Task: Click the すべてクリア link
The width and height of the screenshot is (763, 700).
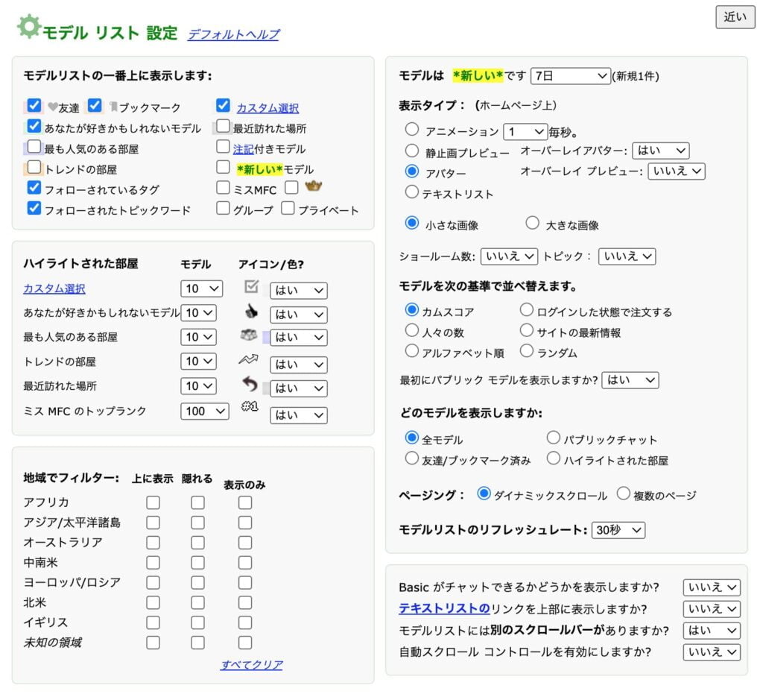Action: click(x=253, y=665)
